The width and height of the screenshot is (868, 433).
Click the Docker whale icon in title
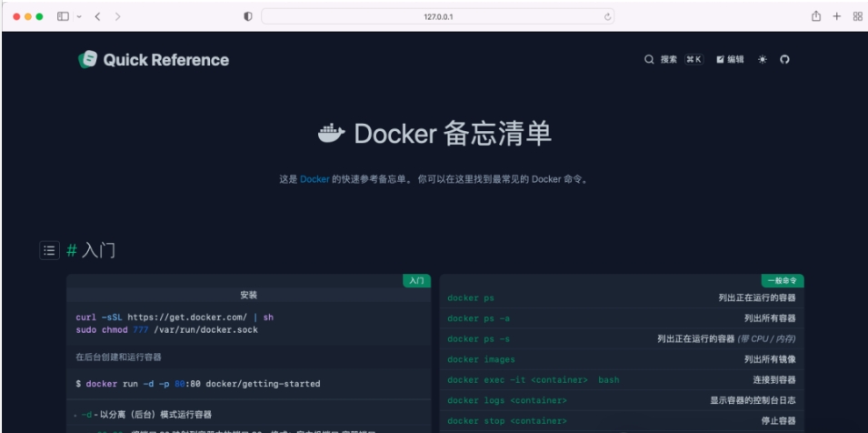[332, 134]
